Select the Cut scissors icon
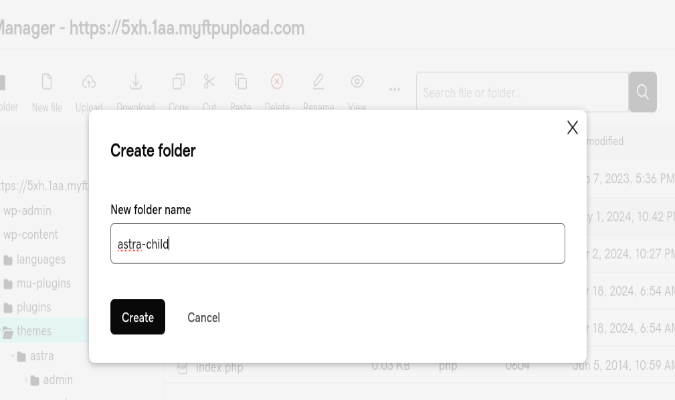 coord(209,81)
